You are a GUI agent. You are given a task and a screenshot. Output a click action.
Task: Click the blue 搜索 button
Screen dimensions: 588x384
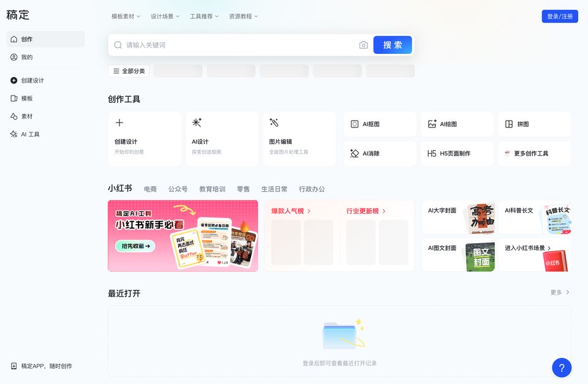coord(393,45)
